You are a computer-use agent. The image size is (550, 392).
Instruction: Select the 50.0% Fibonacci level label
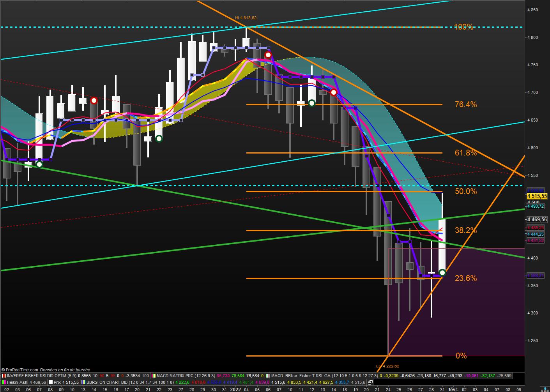point(466,191)
